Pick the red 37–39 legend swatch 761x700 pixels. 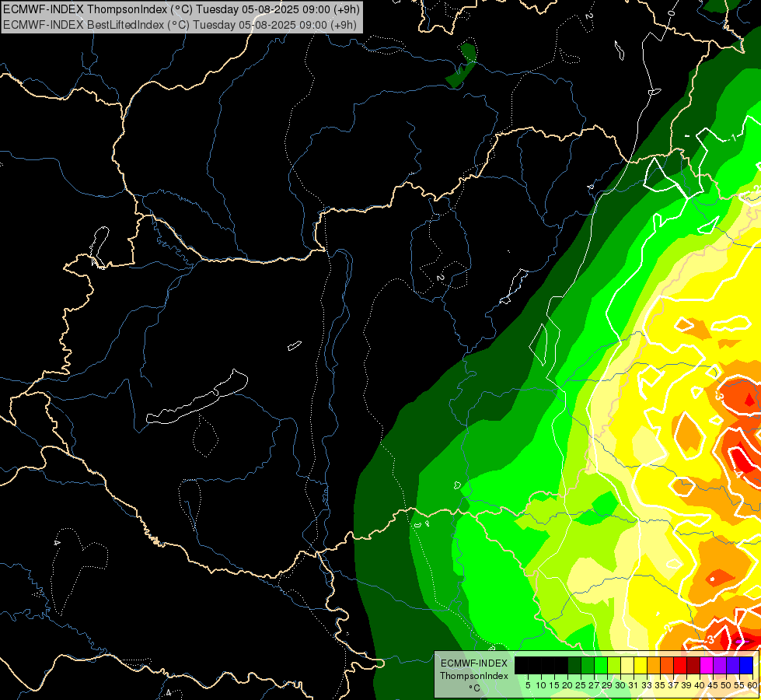coord(680,666)
